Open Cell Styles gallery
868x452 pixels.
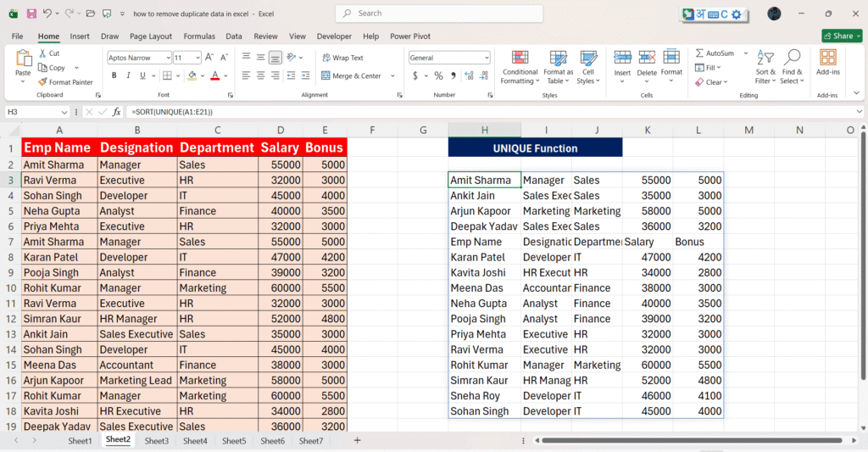point(588,66)
